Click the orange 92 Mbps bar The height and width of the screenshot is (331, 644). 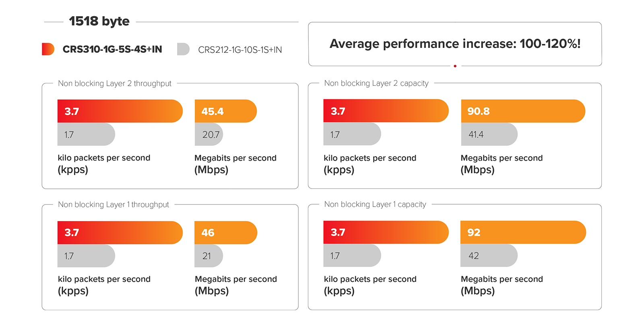point(522,232)
